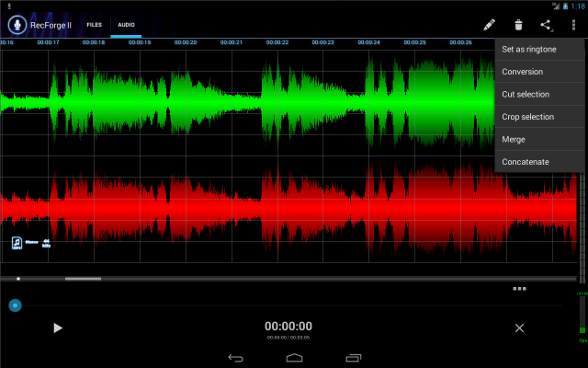This screenshot has height=368, width=588.
Task: Click the pencil edit icon
Action: (490, 25)
